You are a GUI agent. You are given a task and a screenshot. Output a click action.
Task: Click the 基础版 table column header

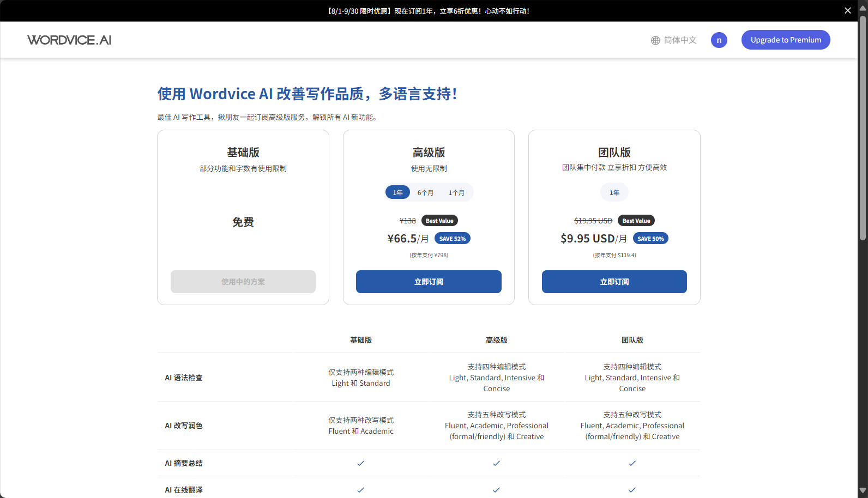point(361,340)
